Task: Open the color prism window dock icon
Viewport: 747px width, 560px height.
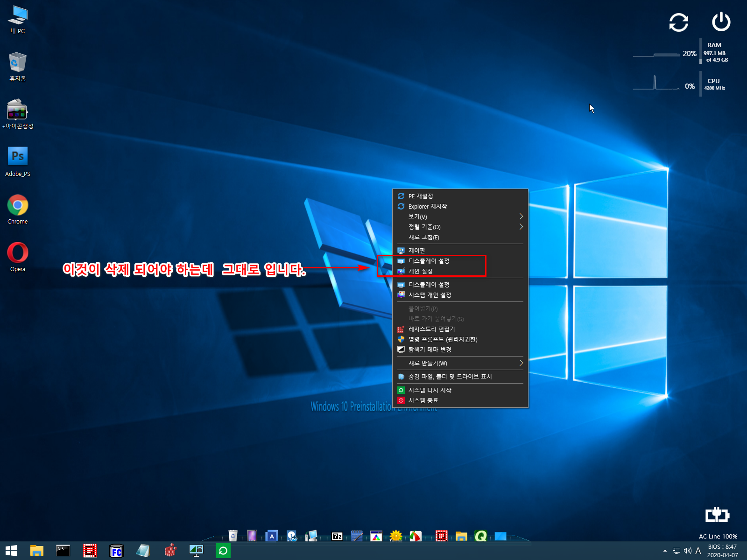Action: [376, 536]
